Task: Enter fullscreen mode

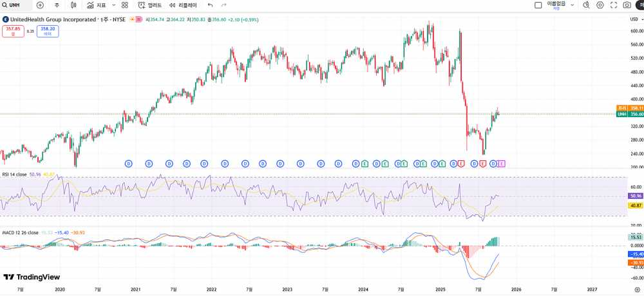Action: point(614,5)
